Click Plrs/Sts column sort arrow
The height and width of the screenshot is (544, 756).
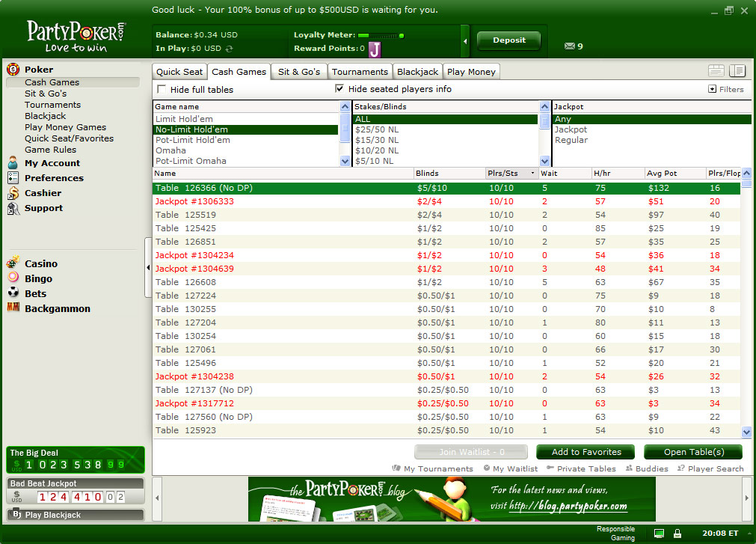point(532,173)
